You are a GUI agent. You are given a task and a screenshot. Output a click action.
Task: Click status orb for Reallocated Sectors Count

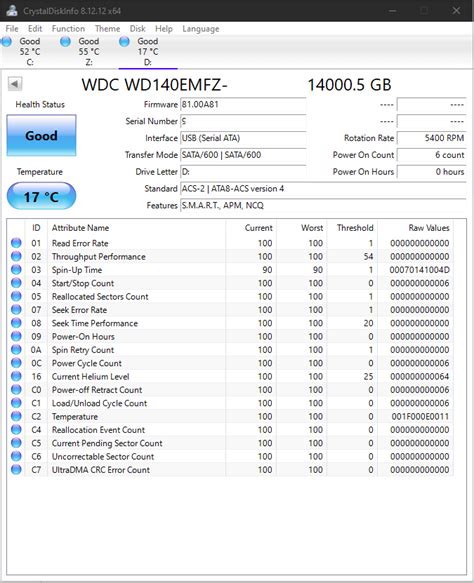point(16,297)
